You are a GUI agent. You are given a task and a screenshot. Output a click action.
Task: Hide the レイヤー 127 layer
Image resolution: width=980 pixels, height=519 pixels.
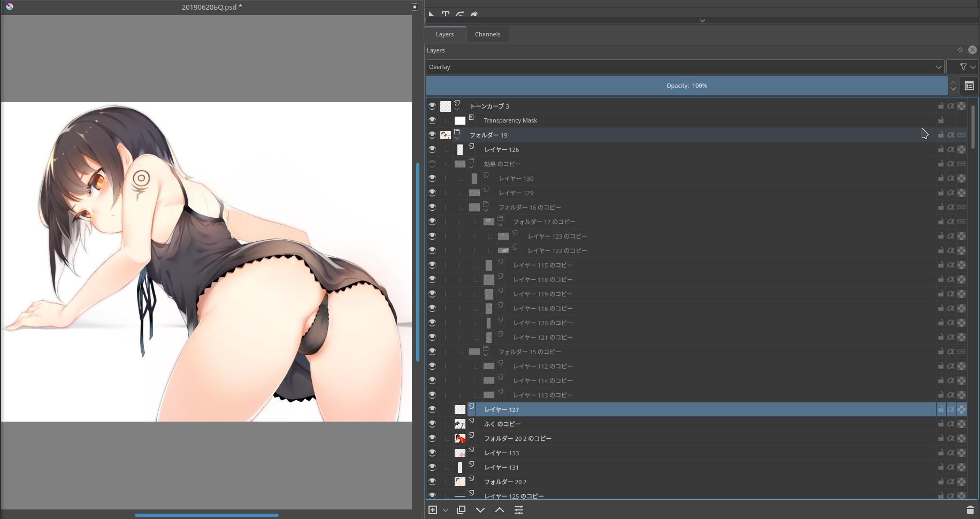point(432,409)
